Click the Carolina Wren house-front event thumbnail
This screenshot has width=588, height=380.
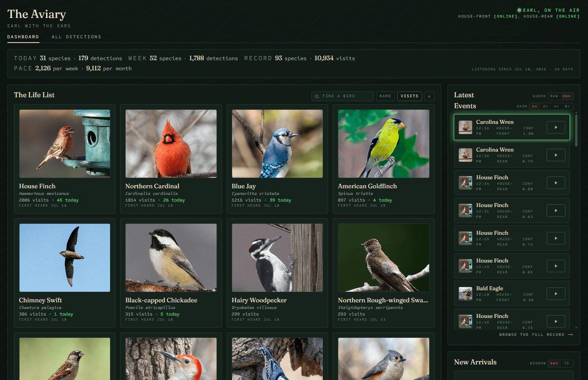click(465, 127)
